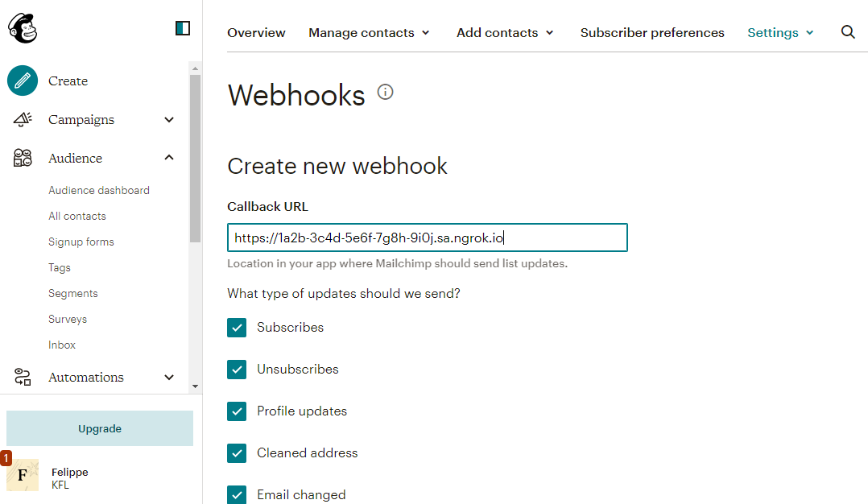Click the sidebar scroll up arrow
This screenshot has height=504, width=868.
pyautogui.click(x=195, y=68)
